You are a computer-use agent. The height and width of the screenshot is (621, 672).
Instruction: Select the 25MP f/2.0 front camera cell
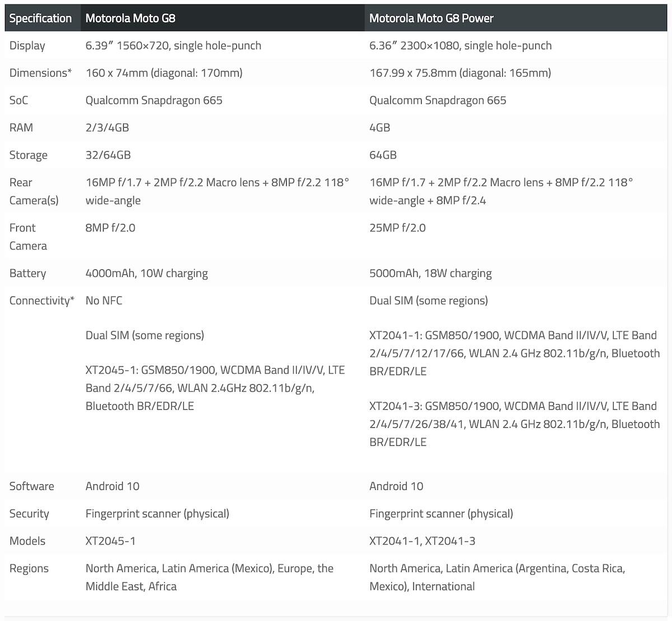tap(398, 228)
